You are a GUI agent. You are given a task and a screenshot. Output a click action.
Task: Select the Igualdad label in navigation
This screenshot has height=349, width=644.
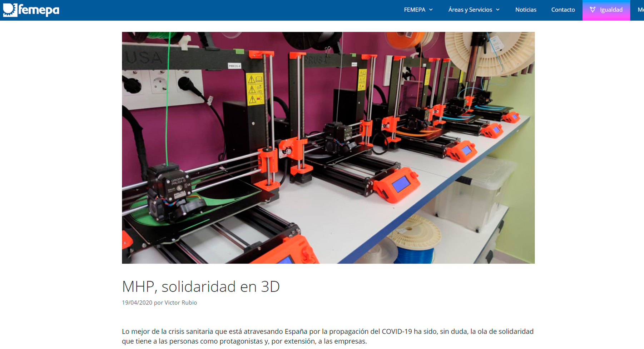611,10
